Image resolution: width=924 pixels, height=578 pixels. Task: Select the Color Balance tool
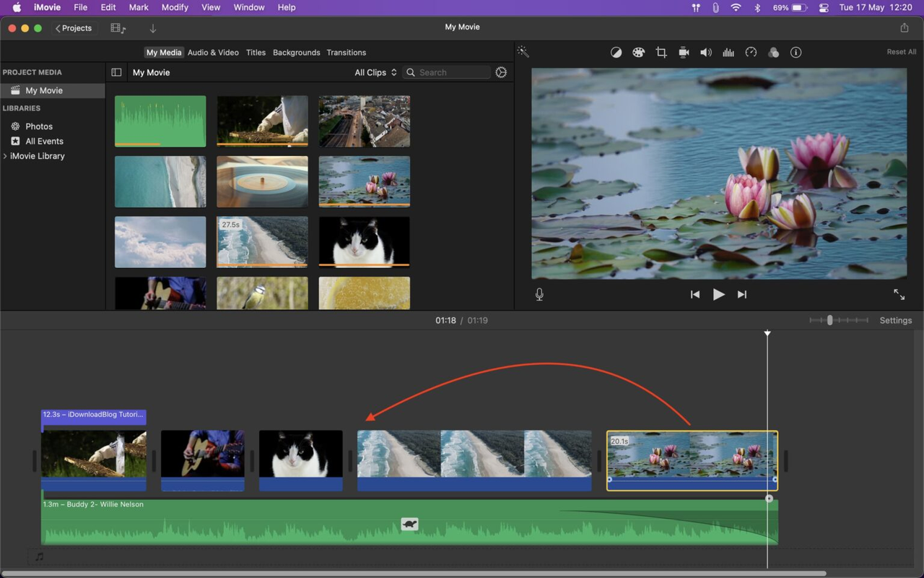tap(616, 52)
